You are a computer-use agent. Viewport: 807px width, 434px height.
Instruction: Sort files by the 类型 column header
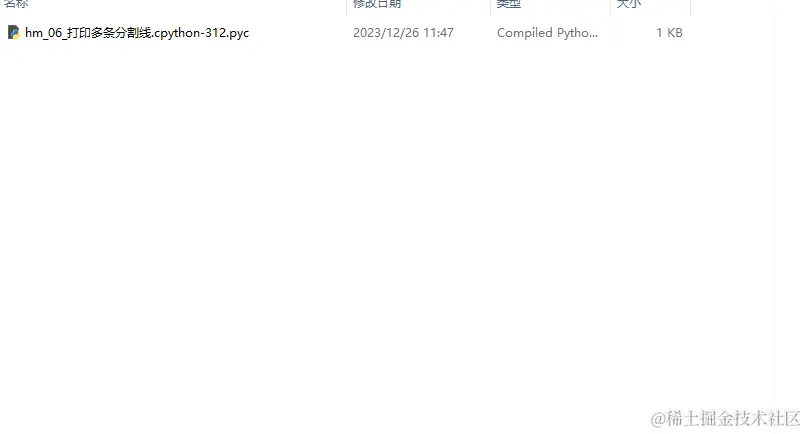508,4
